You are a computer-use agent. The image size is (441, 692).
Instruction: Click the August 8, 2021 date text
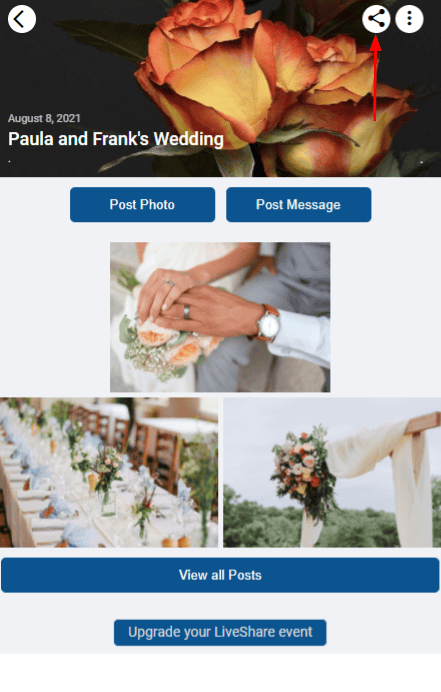click(44, 118)
